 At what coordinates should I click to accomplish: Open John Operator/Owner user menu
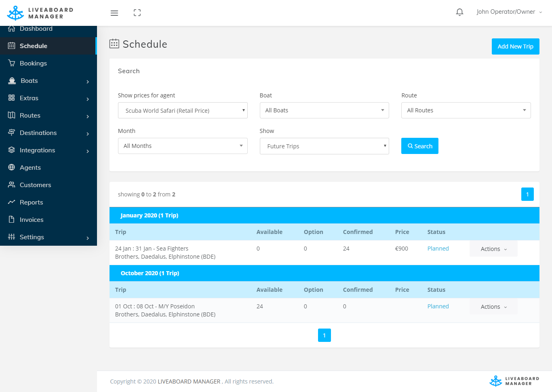509,12
